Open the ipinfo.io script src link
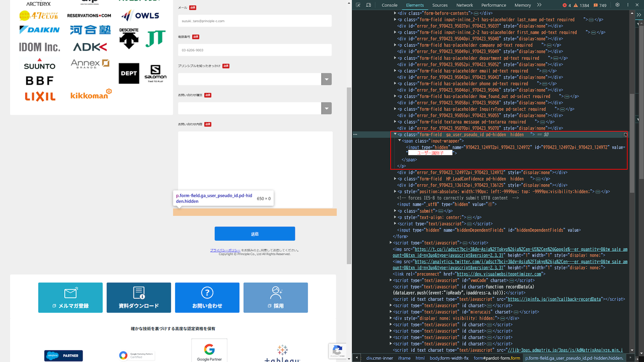Screen dimensions: 644x362 tap(554, 299)
